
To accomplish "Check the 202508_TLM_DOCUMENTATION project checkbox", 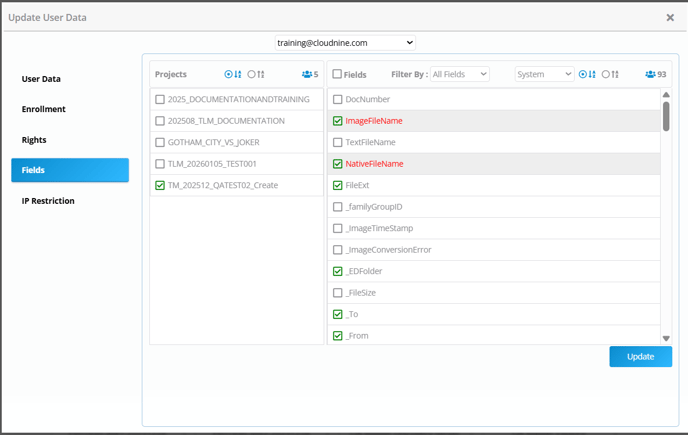I will 160,121.
